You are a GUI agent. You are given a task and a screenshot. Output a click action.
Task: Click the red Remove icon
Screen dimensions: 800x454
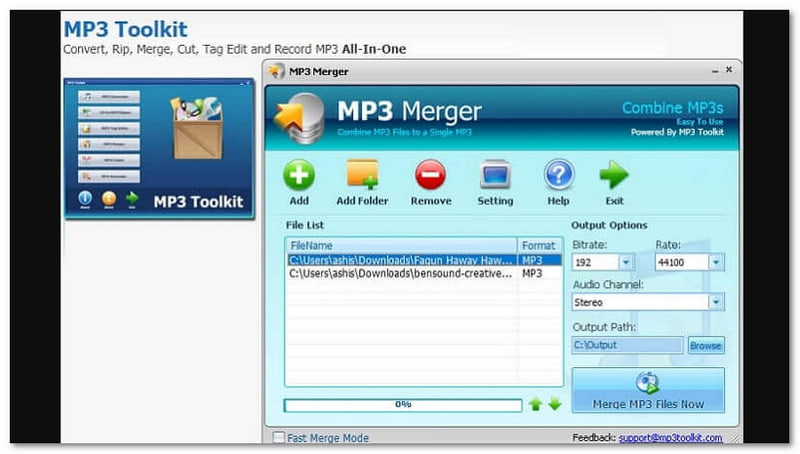point(431,175)
